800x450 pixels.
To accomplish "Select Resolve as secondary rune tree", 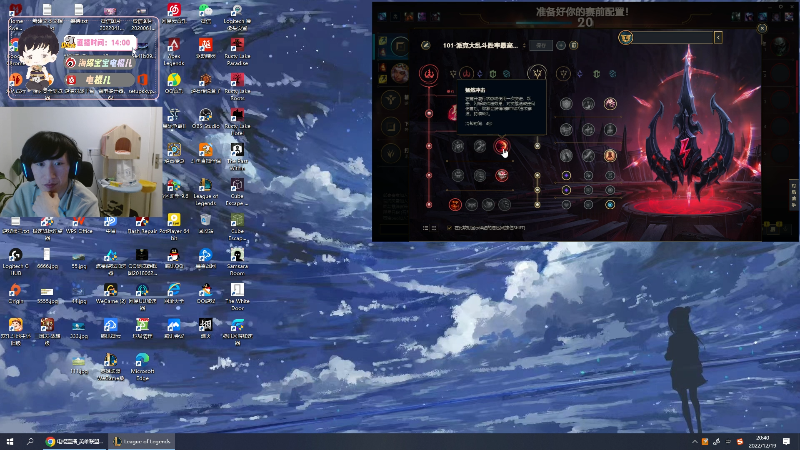I will 596,74.
